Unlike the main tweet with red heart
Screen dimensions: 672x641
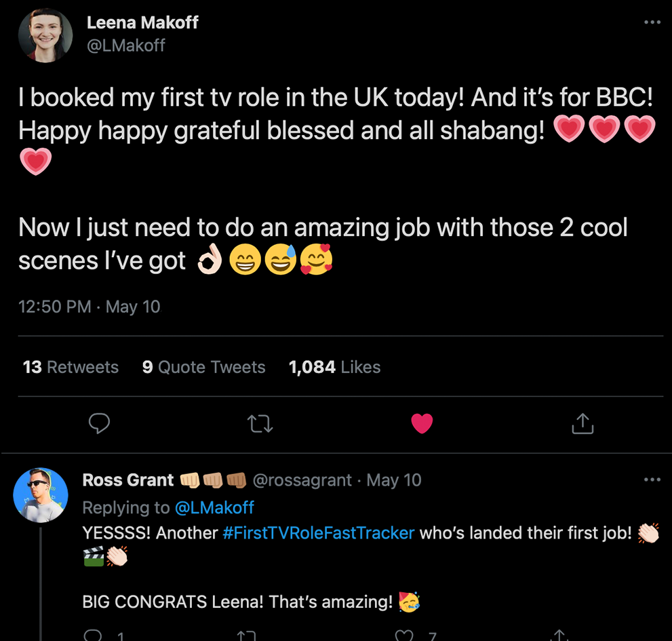click(x=422, y=424)
